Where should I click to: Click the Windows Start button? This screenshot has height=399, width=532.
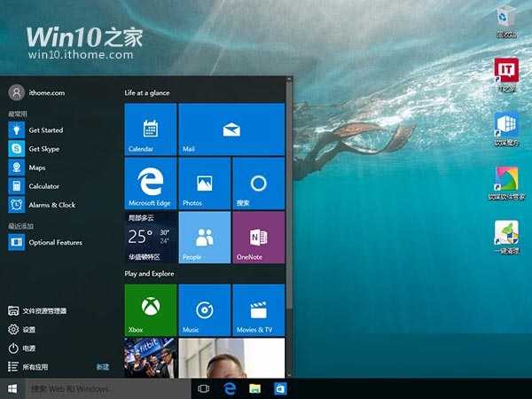tap(12, 389)
